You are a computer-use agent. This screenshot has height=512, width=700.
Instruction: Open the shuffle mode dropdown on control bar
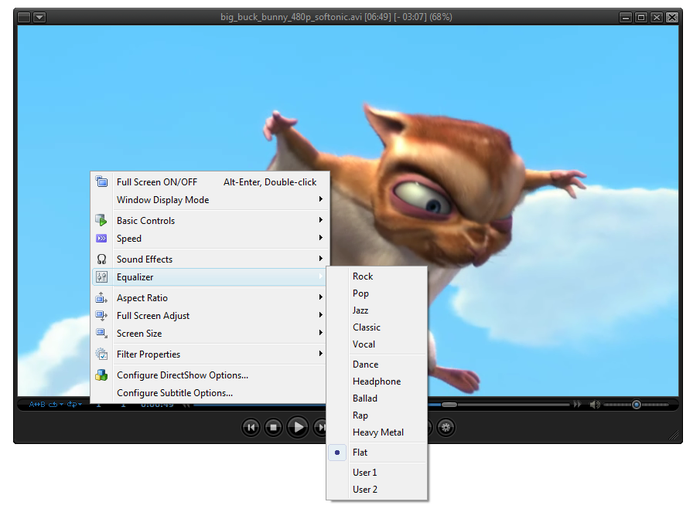click(x=74, y=404)
